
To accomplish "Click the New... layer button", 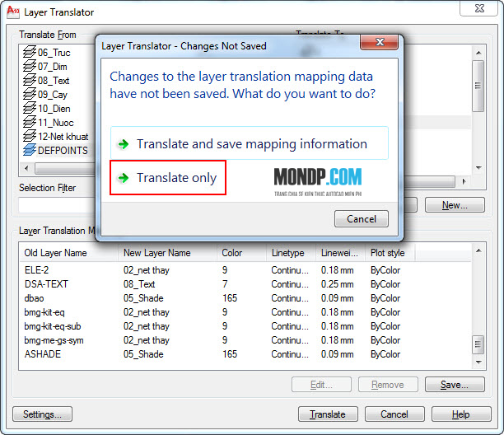I will tap(455, 205).
